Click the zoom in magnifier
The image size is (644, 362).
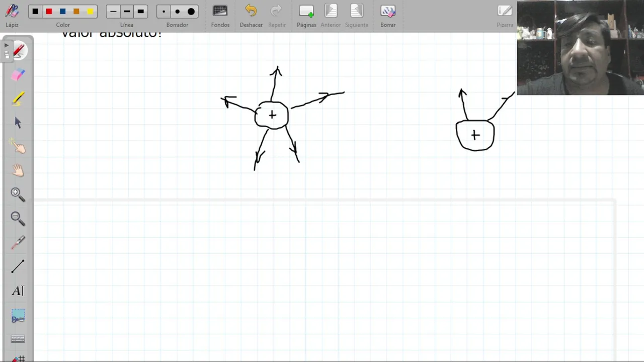[18, 194]
